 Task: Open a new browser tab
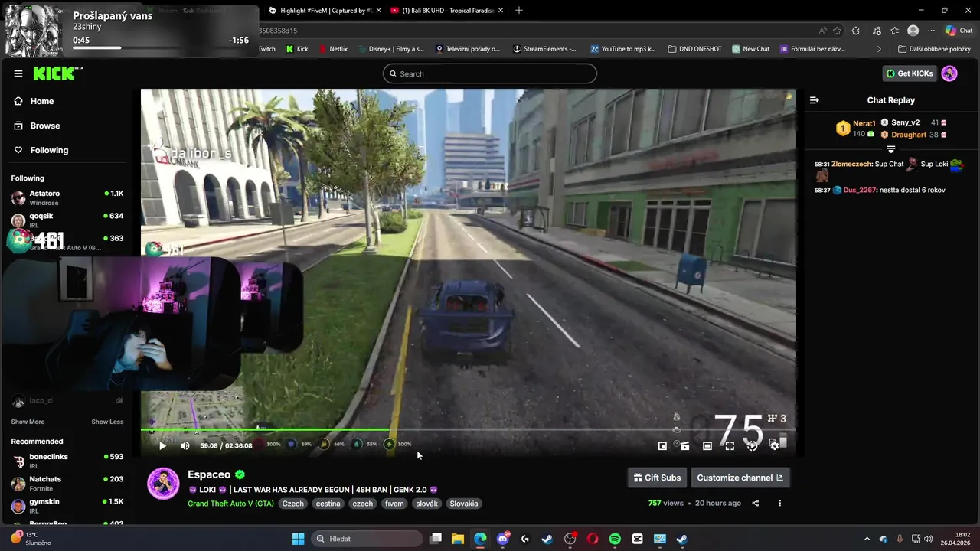point(519,11)
